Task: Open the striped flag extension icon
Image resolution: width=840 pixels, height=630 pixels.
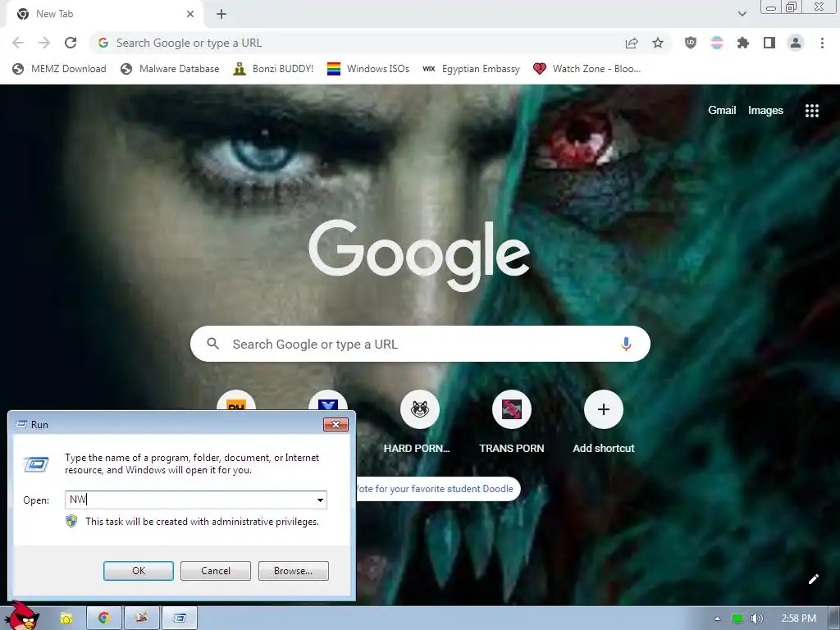Action: point(717,43)
